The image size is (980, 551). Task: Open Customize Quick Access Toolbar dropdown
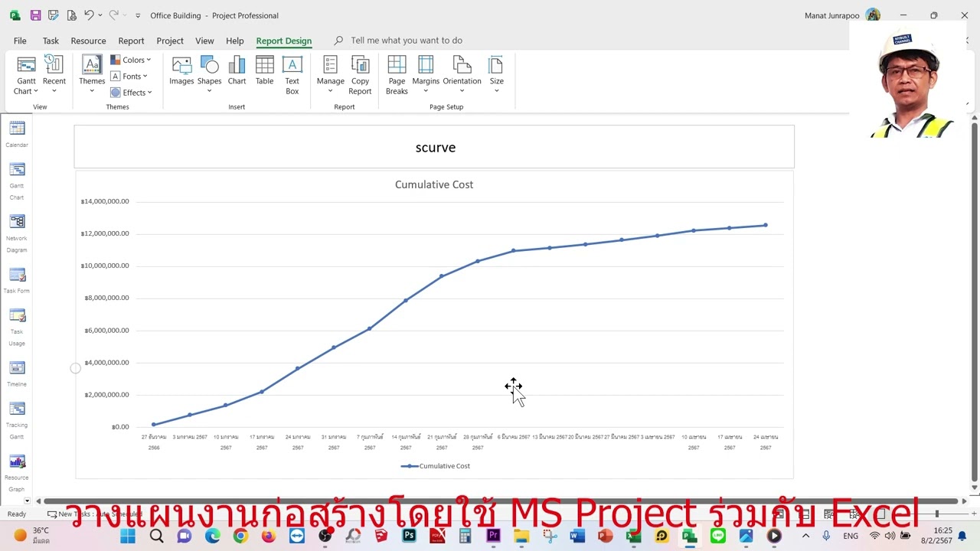point(138,15)
